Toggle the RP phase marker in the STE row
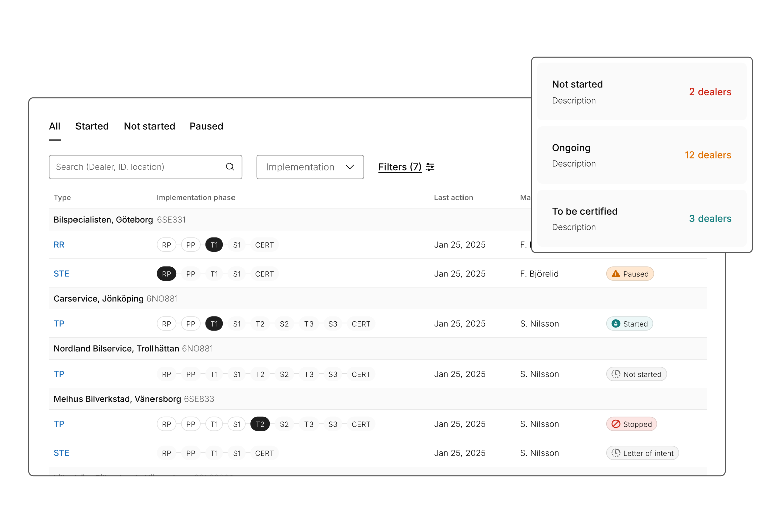This screenshot has height=532, width=772. tap(166, 273)
